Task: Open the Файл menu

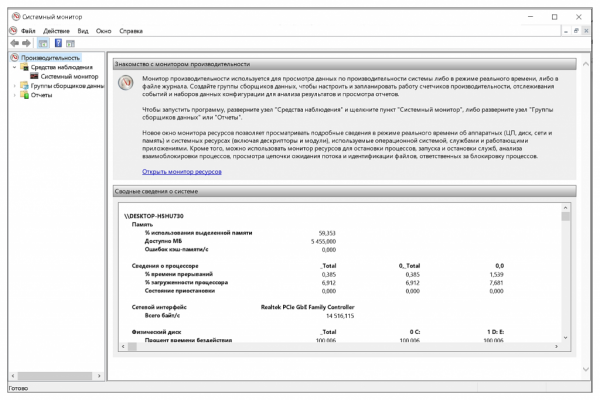Action: point(28,31)
